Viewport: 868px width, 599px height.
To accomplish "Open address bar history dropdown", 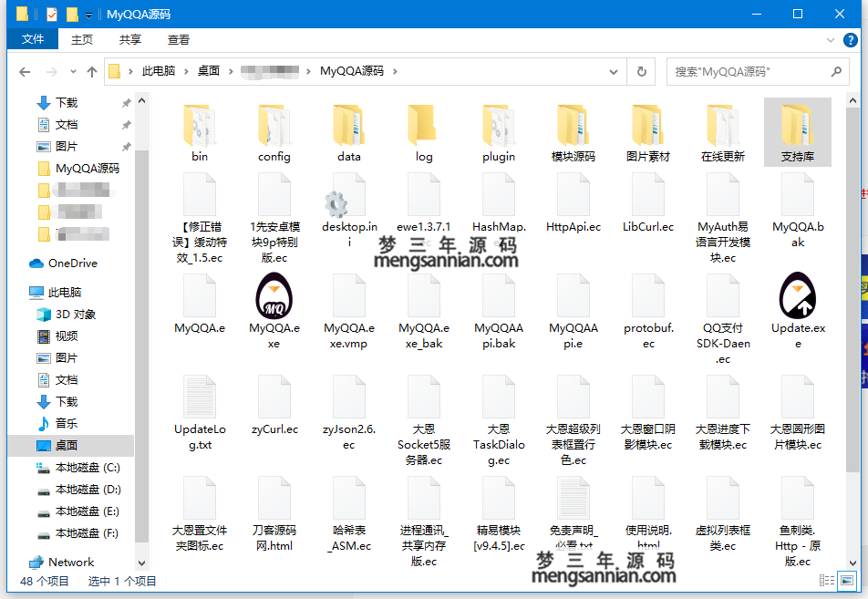I will (614, 71).
